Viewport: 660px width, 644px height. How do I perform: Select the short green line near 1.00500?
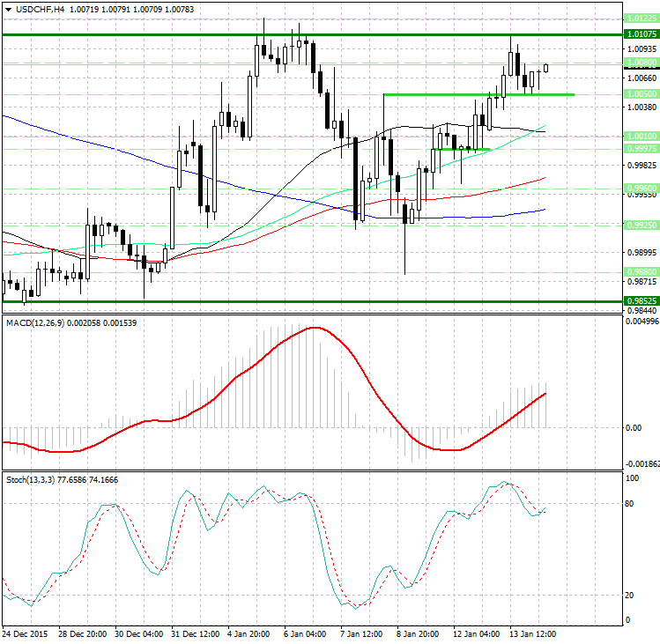click(478, 94)
